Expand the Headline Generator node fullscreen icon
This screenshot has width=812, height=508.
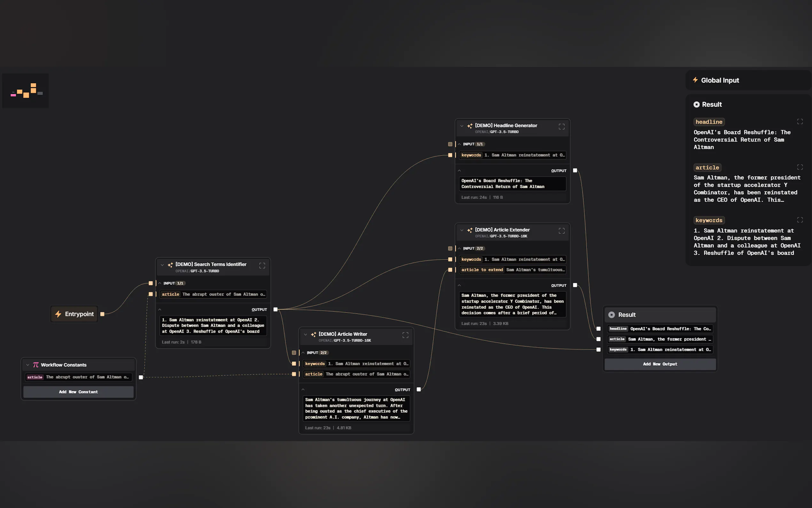pos(561,127)
